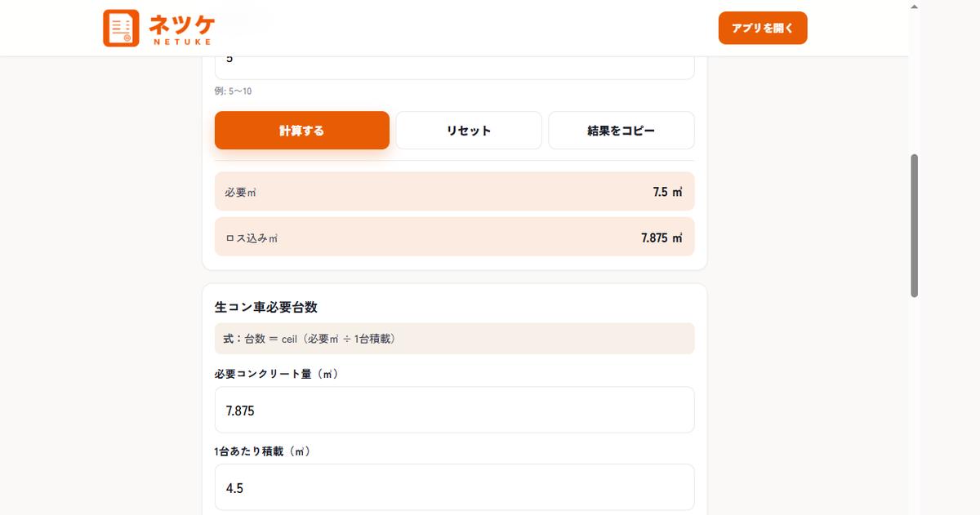Viewport: 980px width, 515px height.
Task: Focus the loss rate field containing 5
Action: tap(455, 67)
